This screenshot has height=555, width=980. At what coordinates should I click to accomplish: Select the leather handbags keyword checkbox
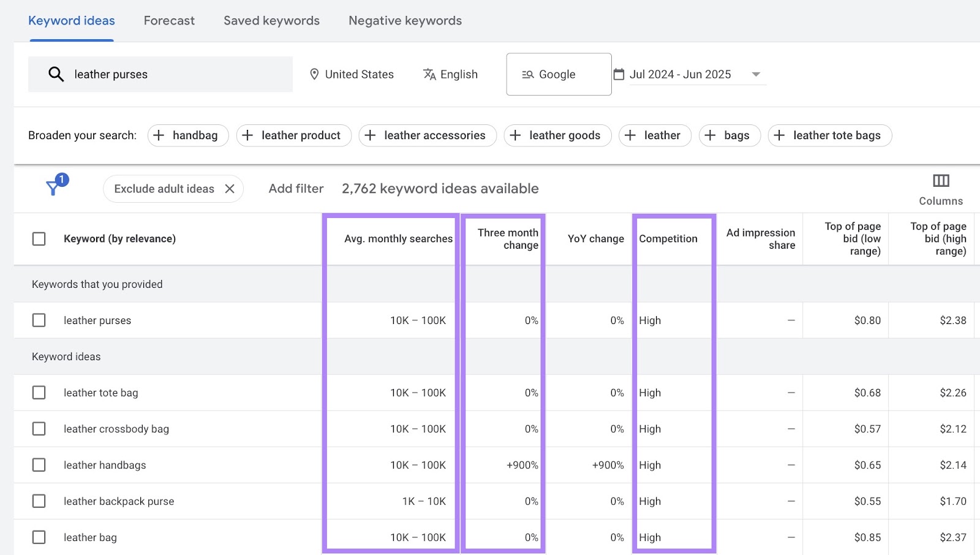(39, 465)
